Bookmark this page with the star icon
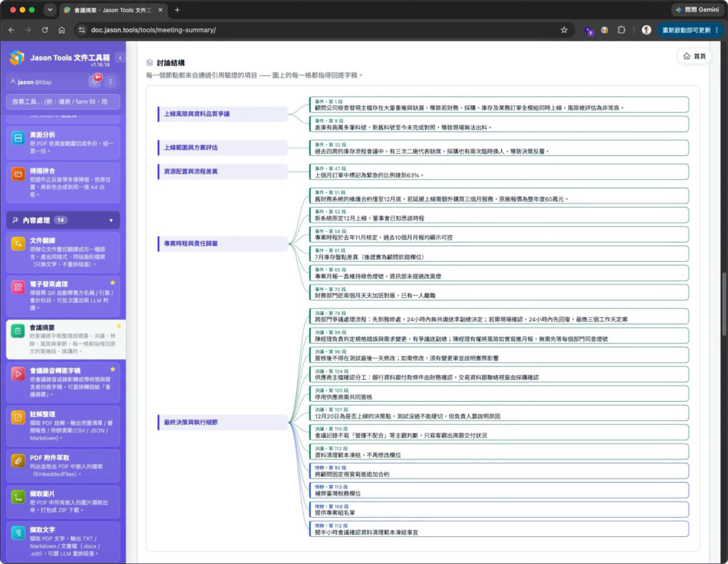The width and height of the screenshot is (728, 564). point(564,30)
